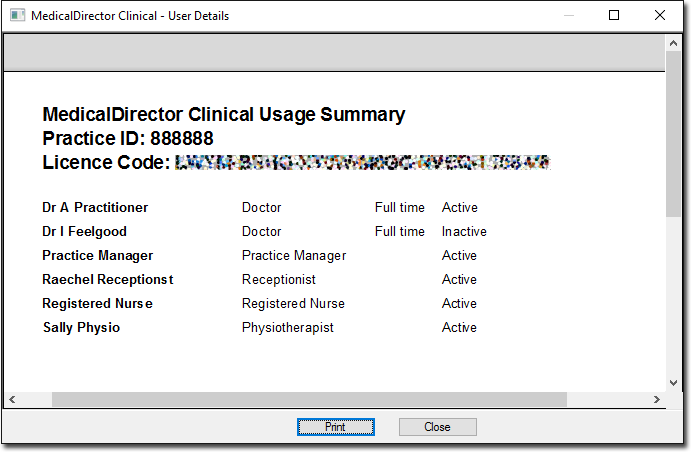This screenshot has height=452, width=691.
Task: Click the Sally Physio user name
Action: coord(82,327)
